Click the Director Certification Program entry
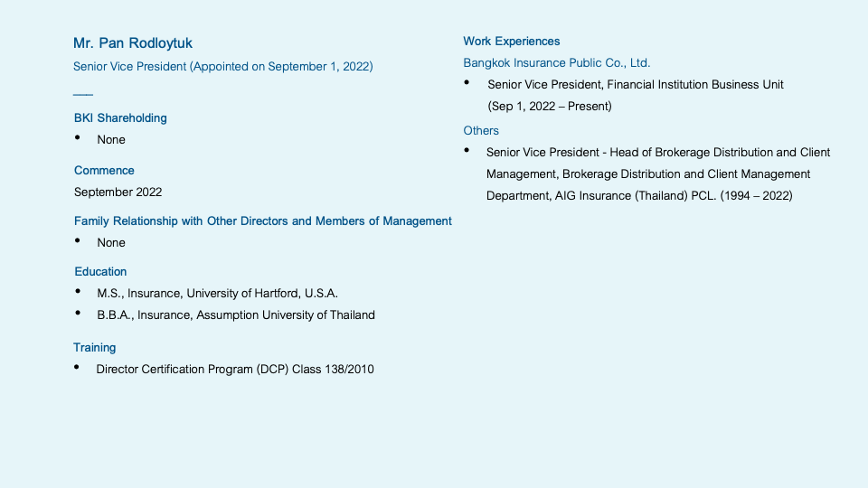The image size is (868, 488). pyautogui.click(x=235, y=369)
